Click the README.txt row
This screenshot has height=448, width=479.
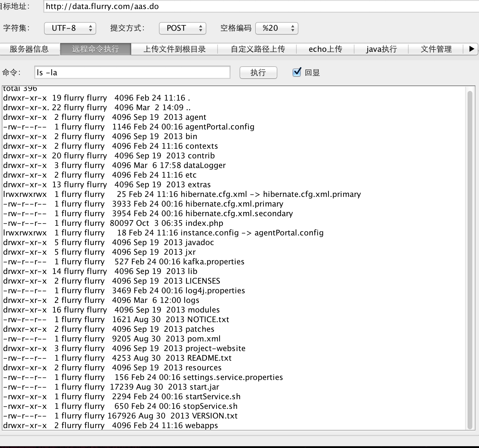(x=117, y=358)
